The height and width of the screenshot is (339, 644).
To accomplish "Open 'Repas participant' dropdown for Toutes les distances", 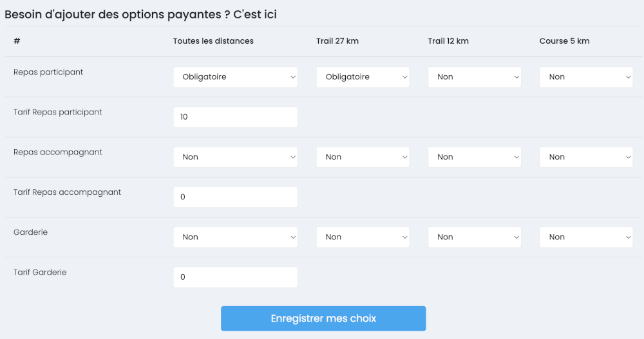I will click(235, 77).
